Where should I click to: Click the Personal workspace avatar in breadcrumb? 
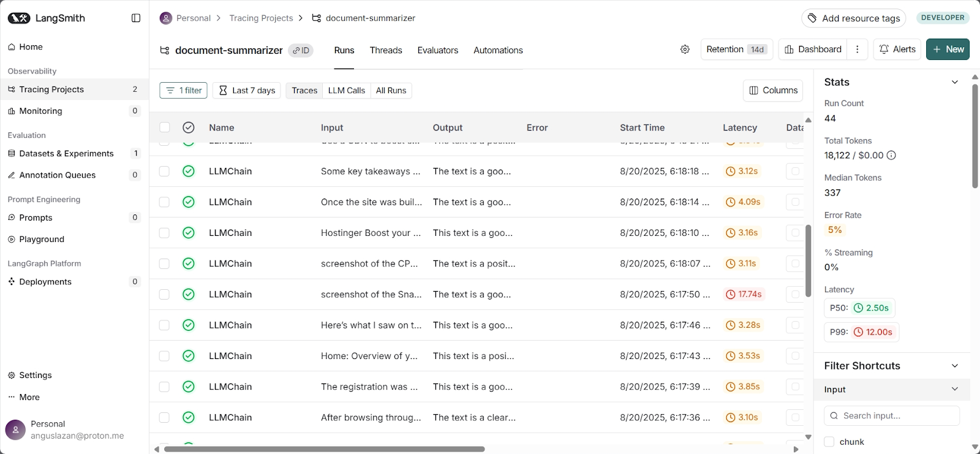coord(165,18)
